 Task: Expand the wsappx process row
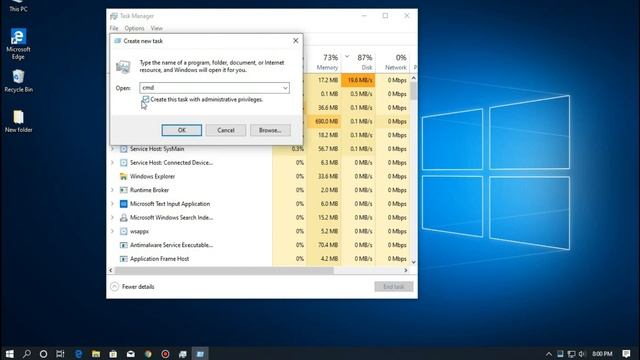point(112,231)
